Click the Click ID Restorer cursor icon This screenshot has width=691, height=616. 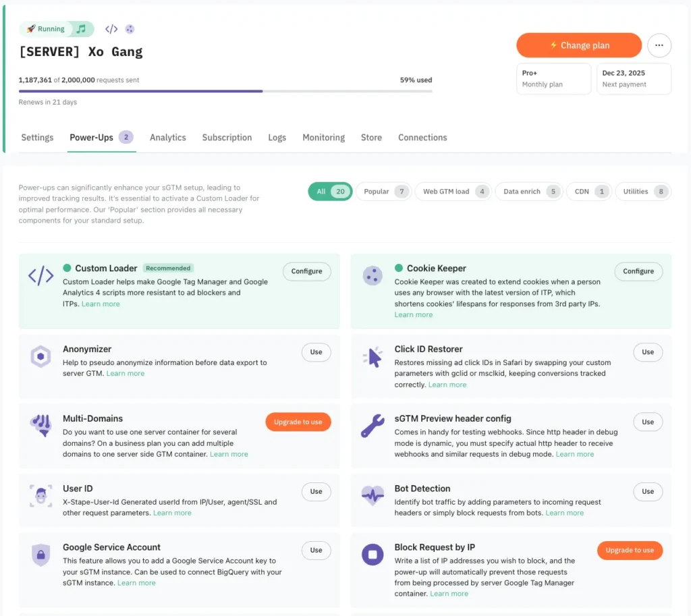point(372,357)
